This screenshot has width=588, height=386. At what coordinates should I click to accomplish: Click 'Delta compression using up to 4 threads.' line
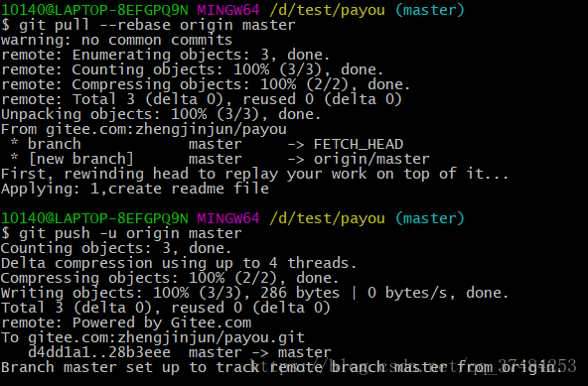click(x=179, y=263)
